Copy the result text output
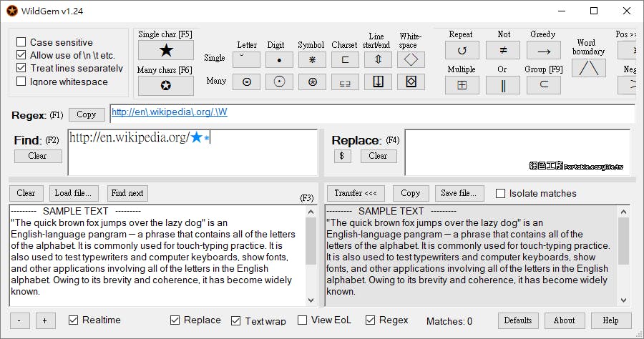Screen dimensions: 644x339 (411, 193)
